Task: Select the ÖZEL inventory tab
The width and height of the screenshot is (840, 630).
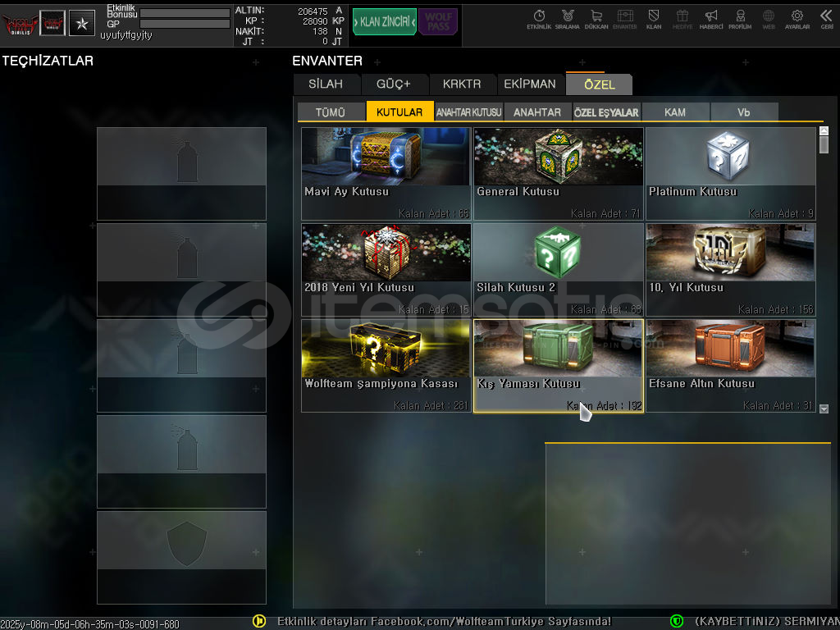Action: pyautogui.click(x=600, y=84)
